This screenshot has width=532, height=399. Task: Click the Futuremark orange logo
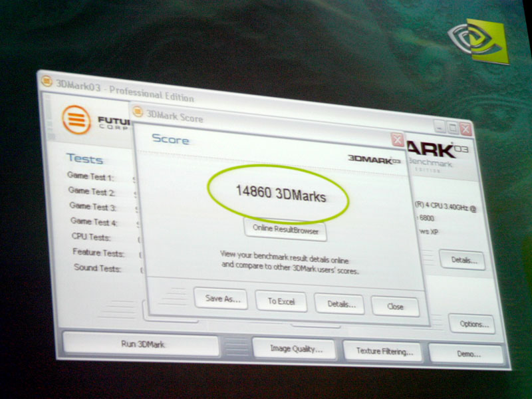coord(76,120)
